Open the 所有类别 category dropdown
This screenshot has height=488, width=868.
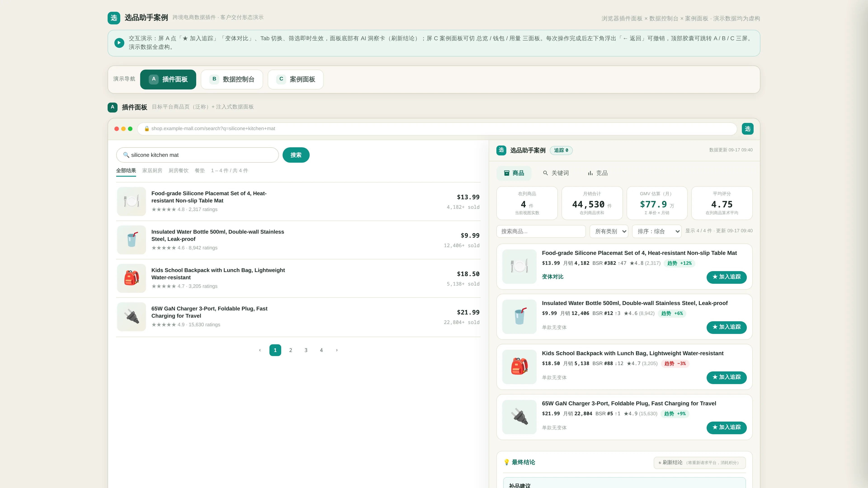609,231
